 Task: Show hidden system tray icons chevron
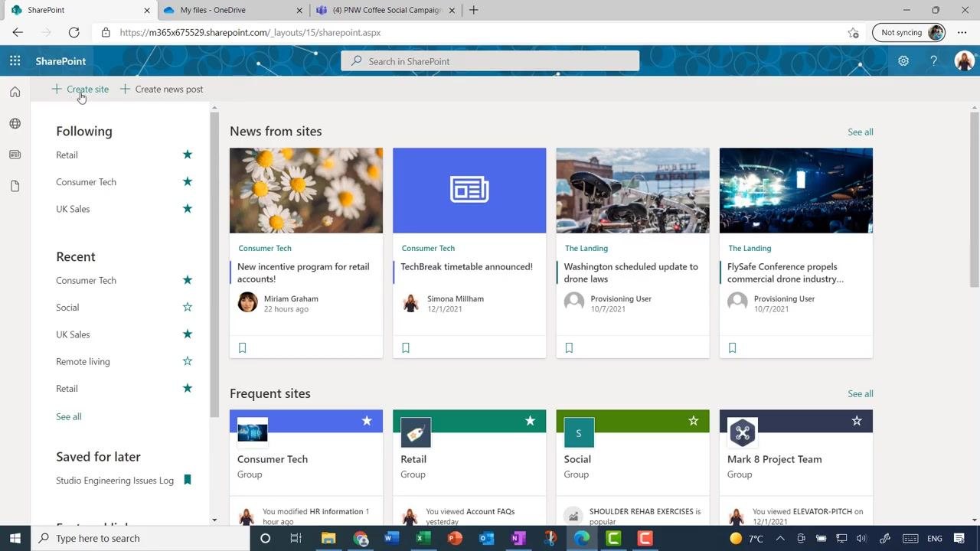click(x=780, y=538)
